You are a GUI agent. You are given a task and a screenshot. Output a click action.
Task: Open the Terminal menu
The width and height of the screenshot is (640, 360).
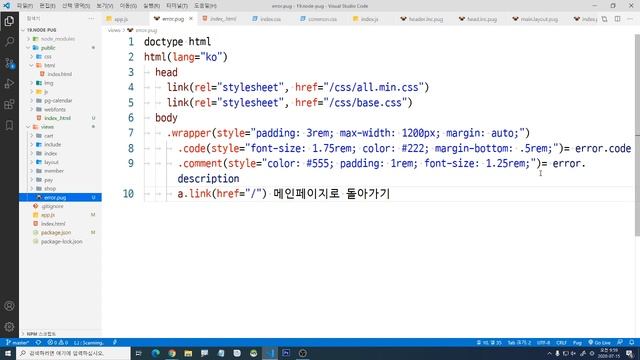[177, 6]
